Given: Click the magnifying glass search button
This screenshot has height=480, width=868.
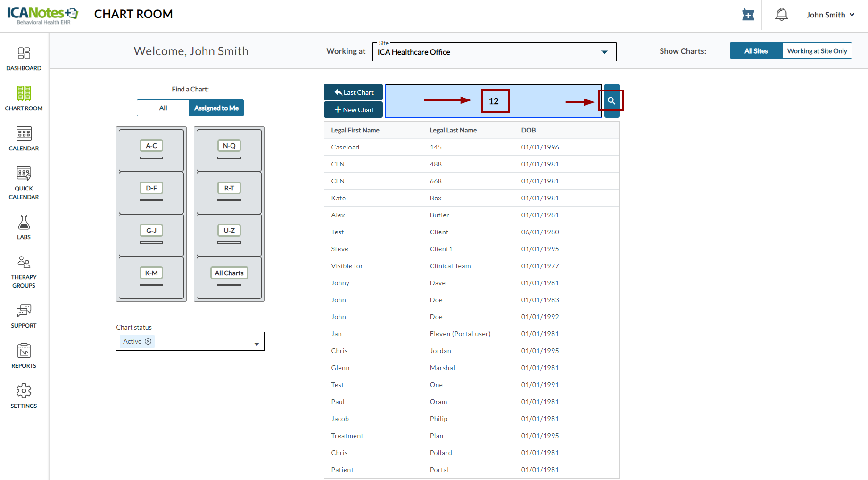Looking at the screenshot, I should pos(612,101).
